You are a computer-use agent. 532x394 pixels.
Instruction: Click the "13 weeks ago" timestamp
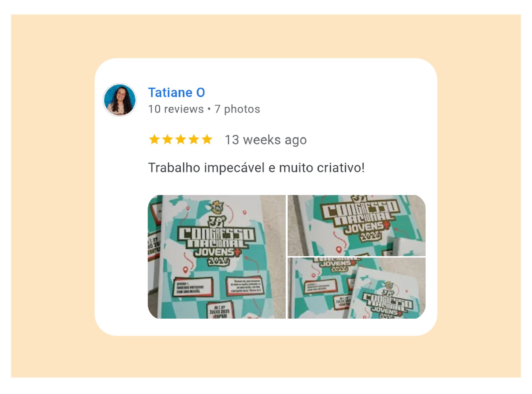coord(266,140)
